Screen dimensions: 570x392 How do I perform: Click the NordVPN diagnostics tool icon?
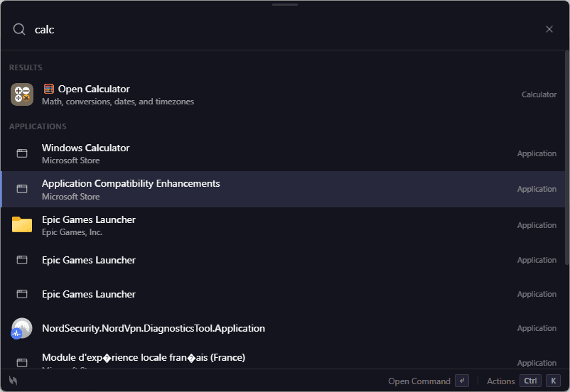click(21, 328)
